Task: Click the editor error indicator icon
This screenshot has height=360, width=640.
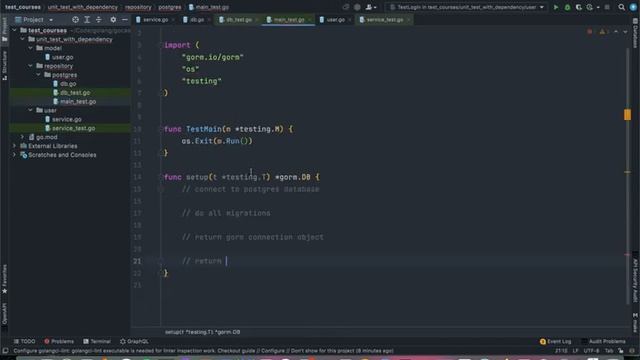Action: point(589,31)
